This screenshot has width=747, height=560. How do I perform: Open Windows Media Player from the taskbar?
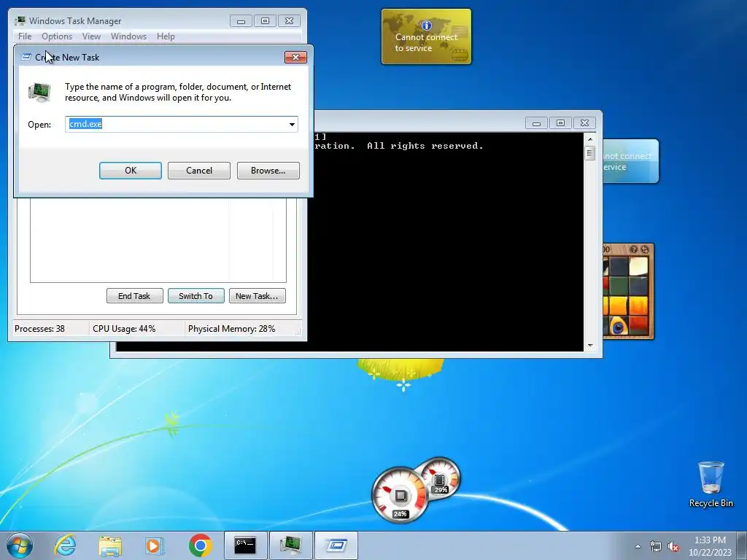[x=154, y=545]
